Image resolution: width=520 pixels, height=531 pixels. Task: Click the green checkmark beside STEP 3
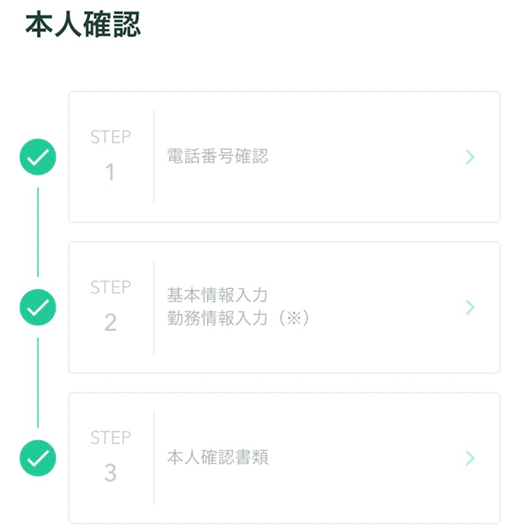(38, 458)
